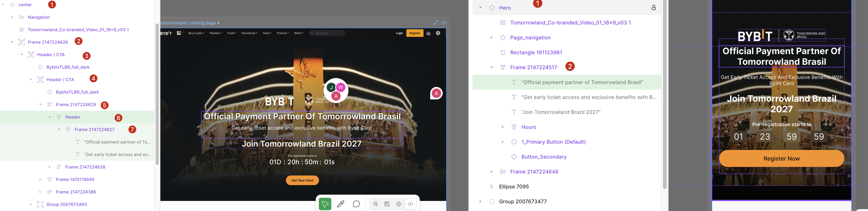Expand 1_Primary Button (Default) layer
868x211 pixels.
pyautogui.click(x=502, y=142)
